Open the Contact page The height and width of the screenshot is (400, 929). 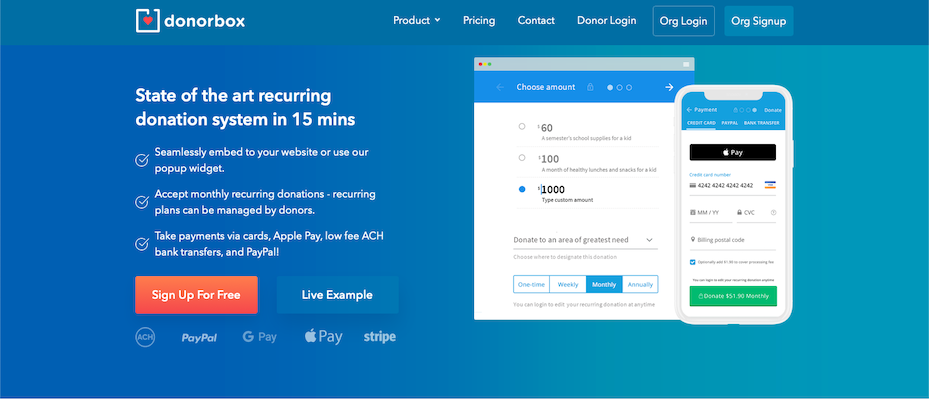click(x=536, y=20)
